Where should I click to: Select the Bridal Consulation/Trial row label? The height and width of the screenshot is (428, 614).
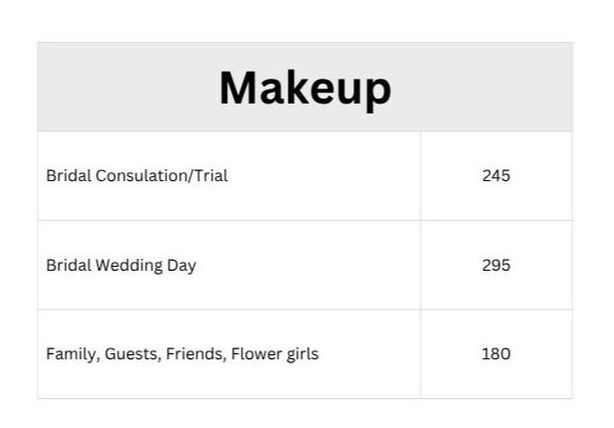click(137, 176)
